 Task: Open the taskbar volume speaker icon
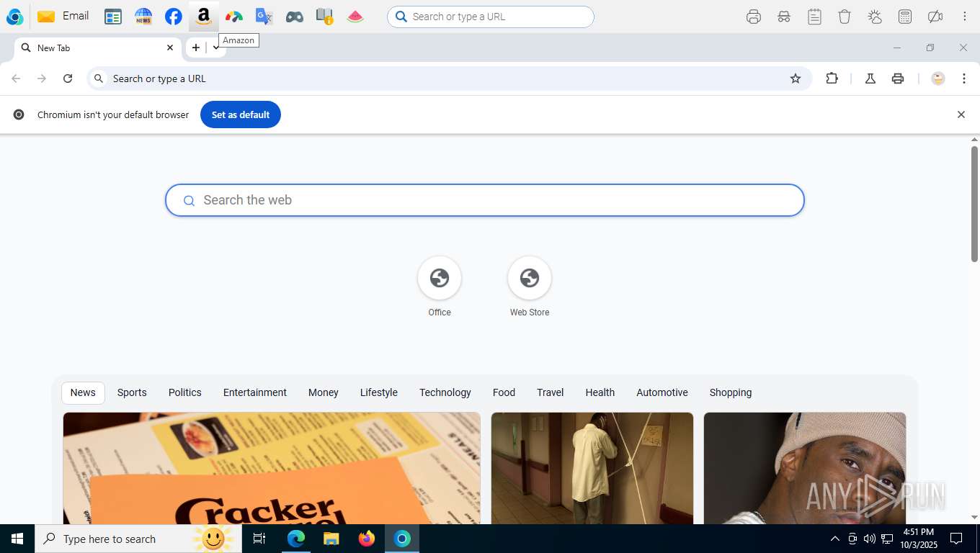click(x=869, y=539)
